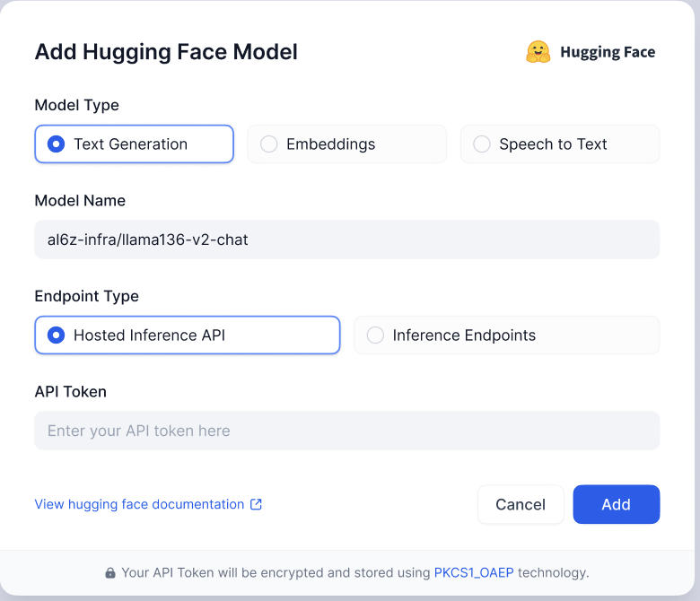
Task: Click the Hugging Face wordmark text
Action: click(x=608, y=52)
